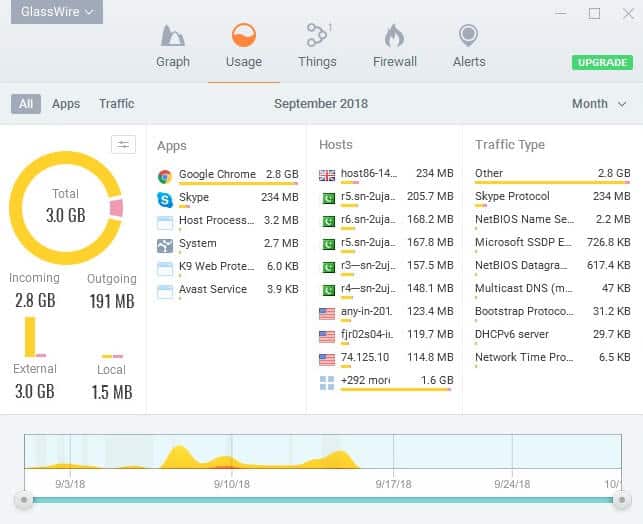
Task: Select the NetBIOS Datagra... traffic row
Action: pyautogui.click(x=552, y=267)
